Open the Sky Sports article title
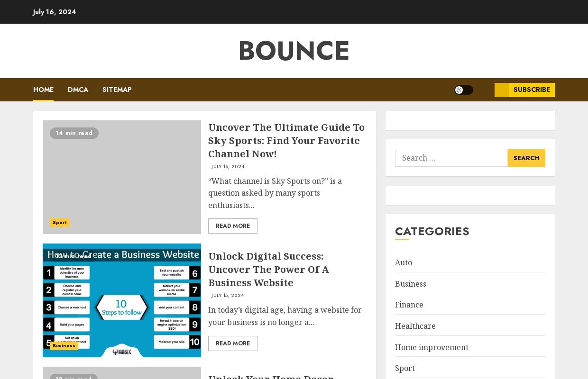Screen dimensions: 588x379 [286, 140]
